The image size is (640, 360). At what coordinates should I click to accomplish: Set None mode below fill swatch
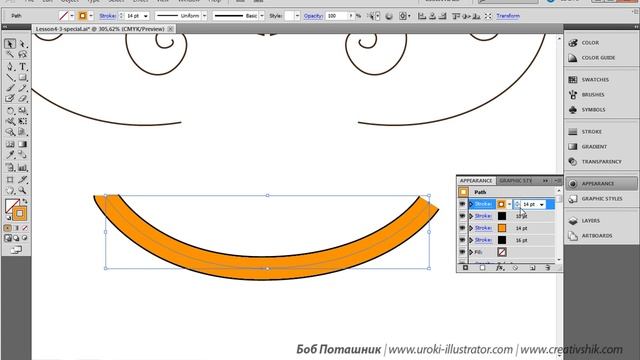pos(25,228)
